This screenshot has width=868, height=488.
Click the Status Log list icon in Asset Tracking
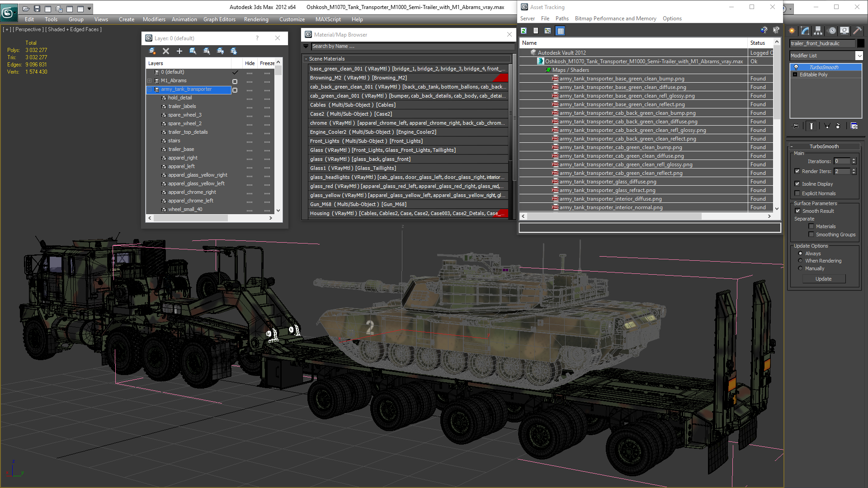click(x=536, y=31)
